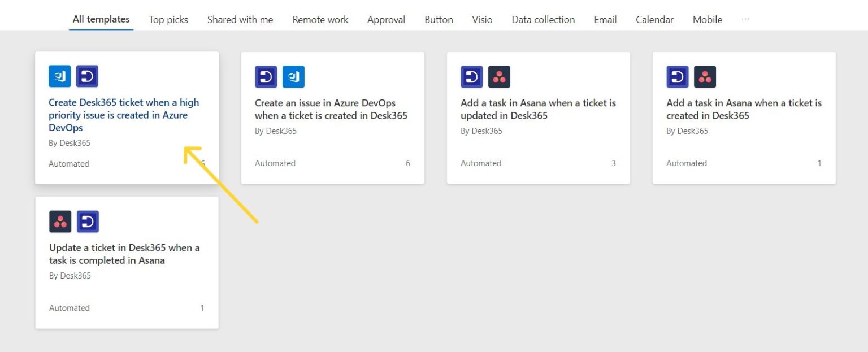This screenshot has width=868, height=352.
Task: Switch to the Shared with me tab
Action: 240,19
